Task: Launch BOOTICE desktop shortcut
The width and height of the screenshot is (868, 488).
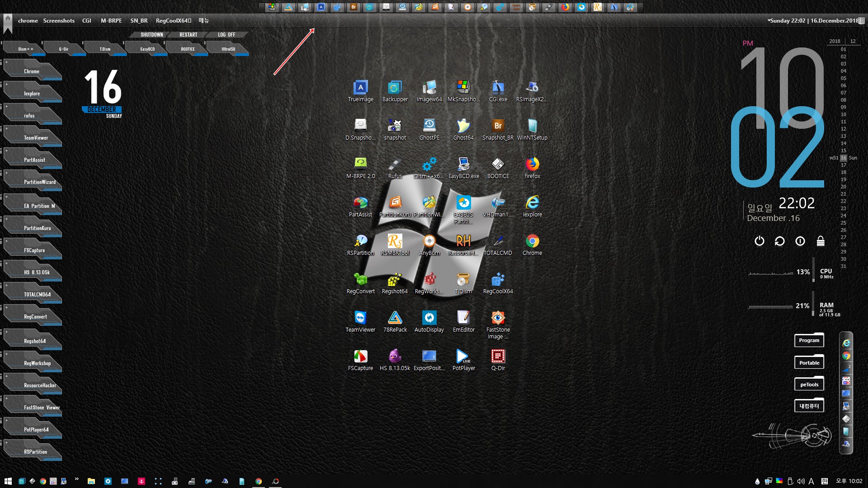Action: pyautogui.click(x=498, y=168)
